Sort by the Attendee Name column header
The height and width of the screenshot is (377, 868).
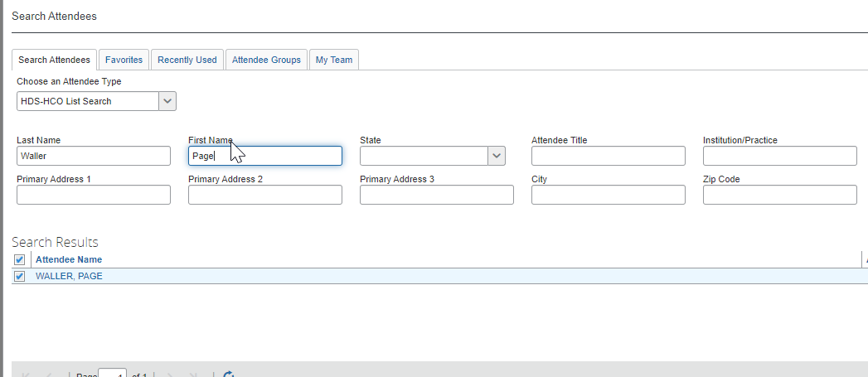(x=69, y=260)
